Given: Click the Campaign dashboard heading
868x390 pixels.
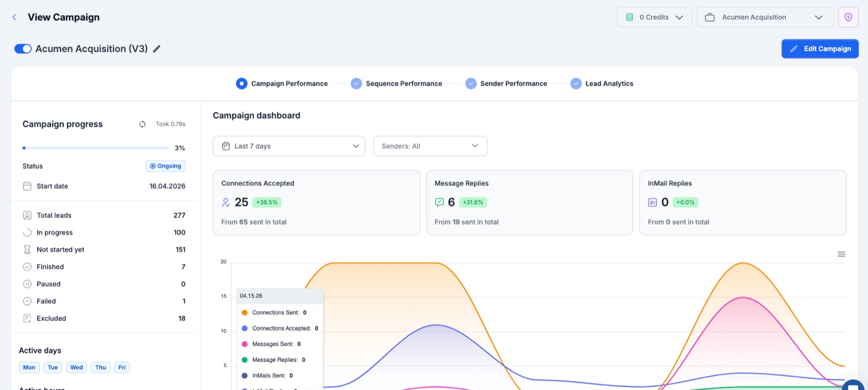Looking at the screenshot, I should [x=256, y=116].
